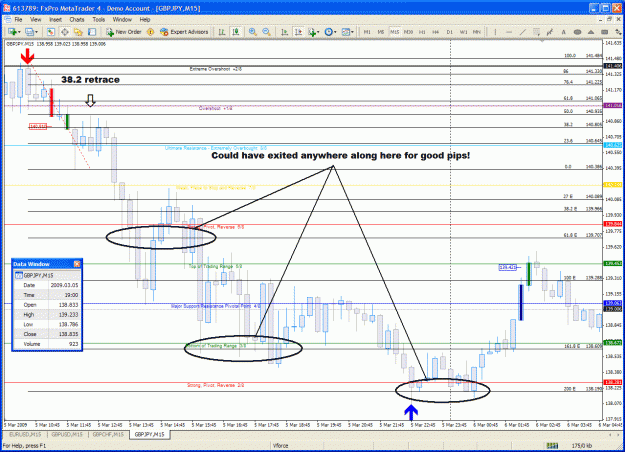Click the Open value 138.833
625x452 pixels.
click(69, 305)
